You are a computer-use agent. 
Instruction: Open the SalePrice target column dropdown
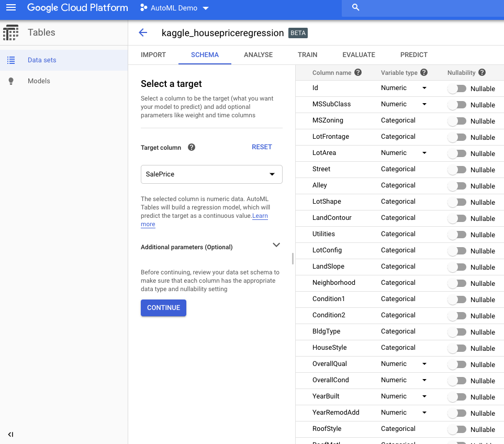211,174
